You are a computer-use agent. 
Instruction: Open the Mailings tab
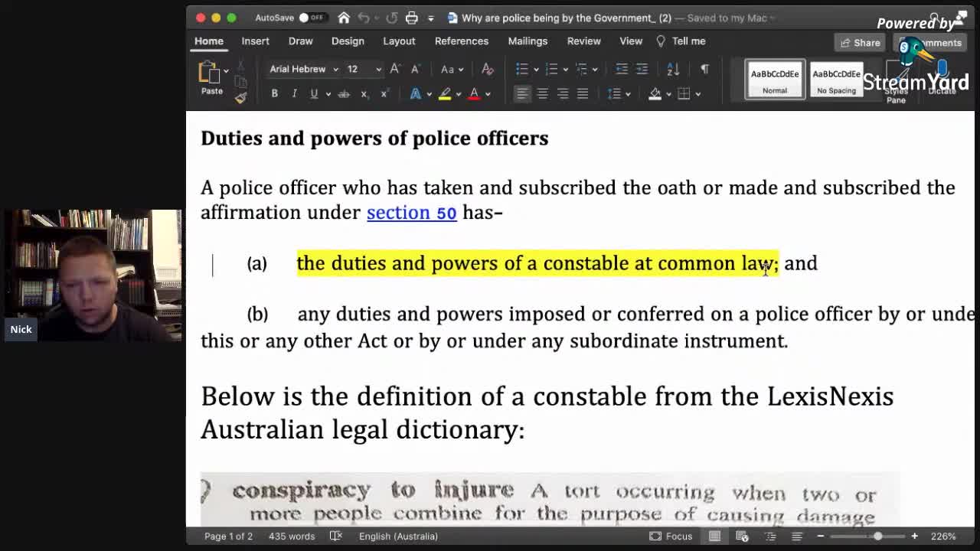[528, 41]
